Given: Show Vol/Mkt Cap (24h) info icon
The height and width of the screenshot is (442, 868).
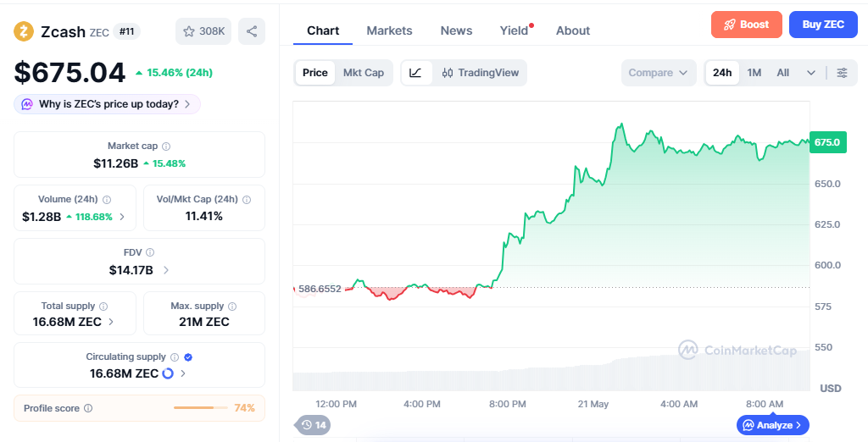Looking at the screenshot, I should click(x=247, y=200).
